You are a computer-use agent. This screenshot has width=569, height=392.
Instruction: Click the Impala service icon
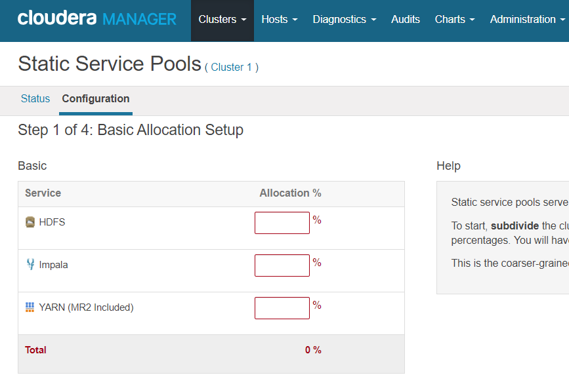click(32, 264)
